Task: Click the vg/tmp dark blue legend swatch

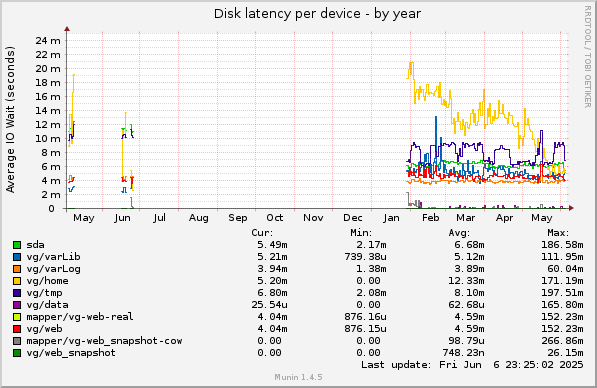Action: (x=17, y=293)
